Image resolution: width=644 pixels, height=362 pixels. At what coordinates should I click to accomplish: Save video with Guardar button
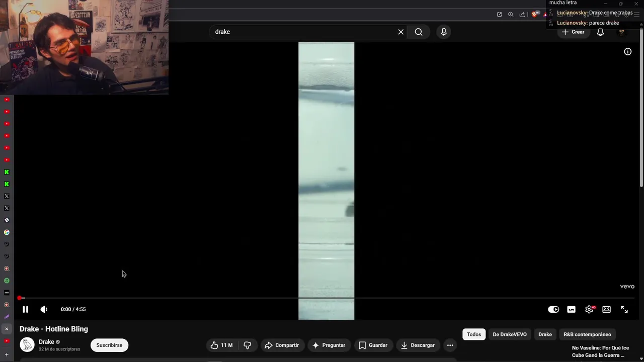[373, 345]
